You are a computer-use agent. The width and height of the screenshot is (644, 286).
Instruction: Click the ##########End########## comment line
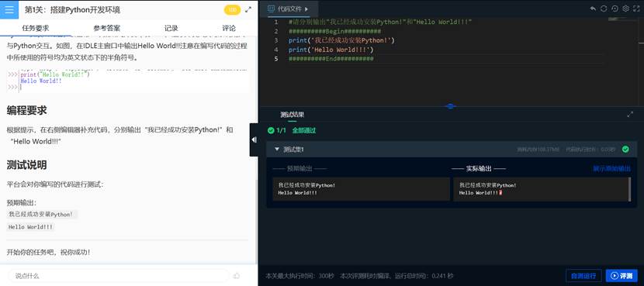[x=331, y=59]
